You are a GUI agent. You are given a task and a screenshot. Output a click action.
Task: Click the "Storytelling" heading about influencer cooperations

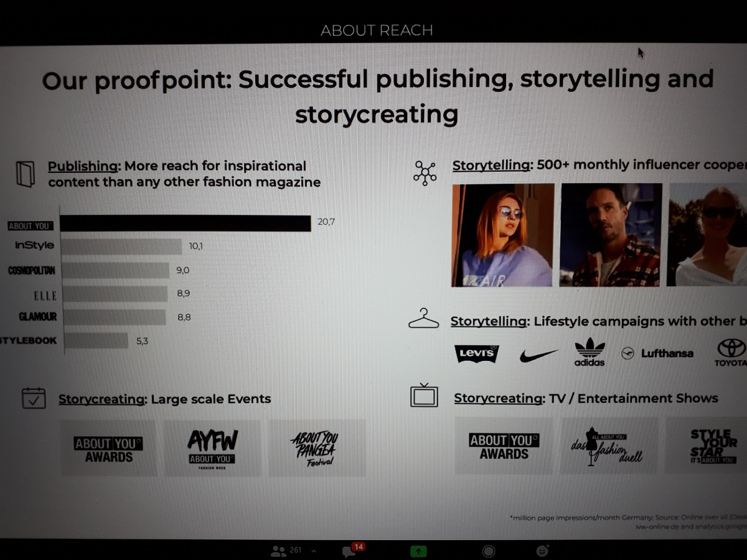(492, 165)
